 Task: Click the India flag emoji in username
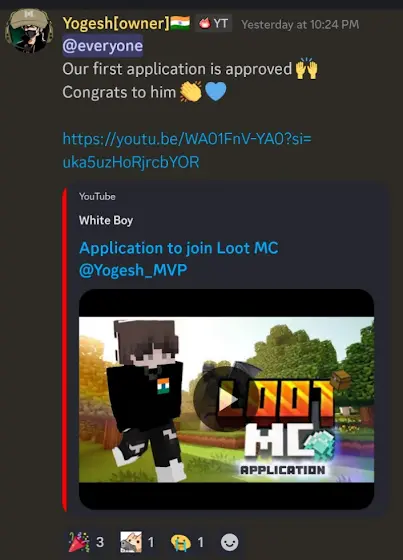click(180, 23)
